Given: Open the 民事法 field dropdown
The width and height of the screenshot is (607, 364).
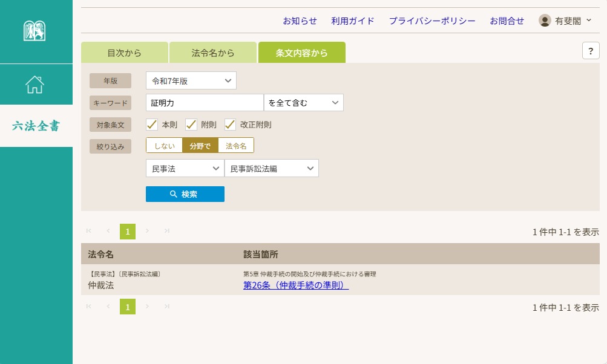Looking at the screenshot, I should 185,168.
